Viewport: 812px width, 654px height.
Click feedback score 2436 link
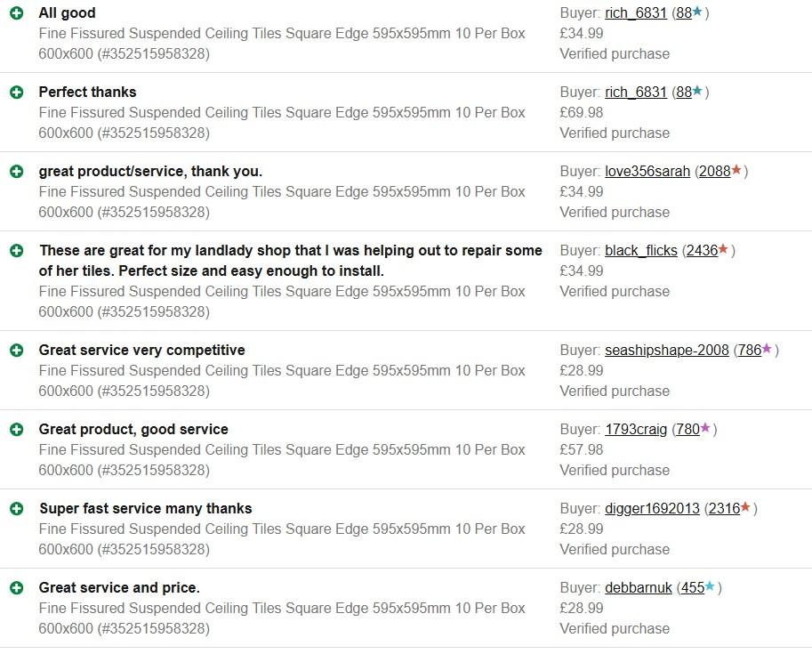click(702, 251)
